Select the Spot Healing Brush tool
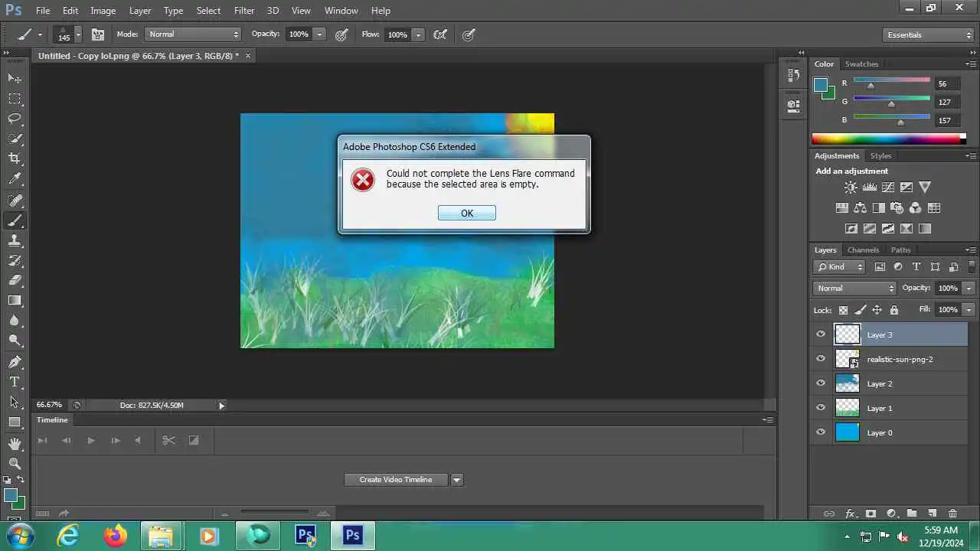Image resolution: width=980 pixels, height=551 pixels. (15, 201)
